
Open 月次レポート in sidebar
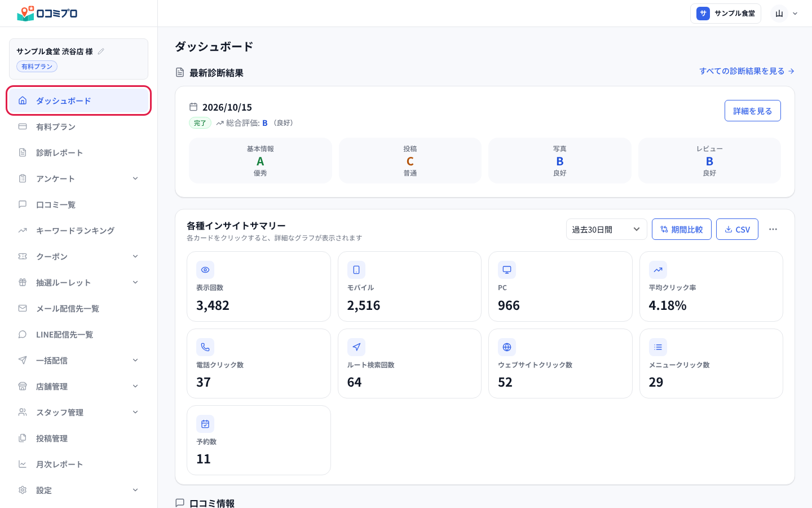pos(78,465)
